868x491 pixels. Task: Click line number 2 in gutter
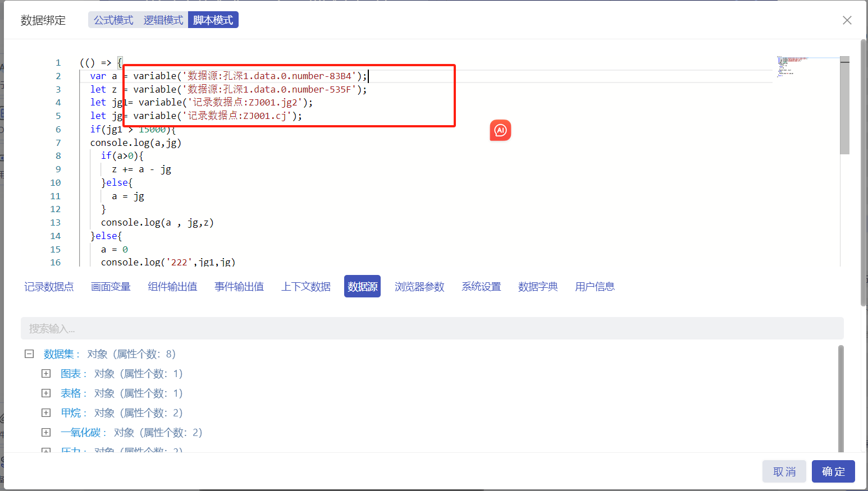58,76
